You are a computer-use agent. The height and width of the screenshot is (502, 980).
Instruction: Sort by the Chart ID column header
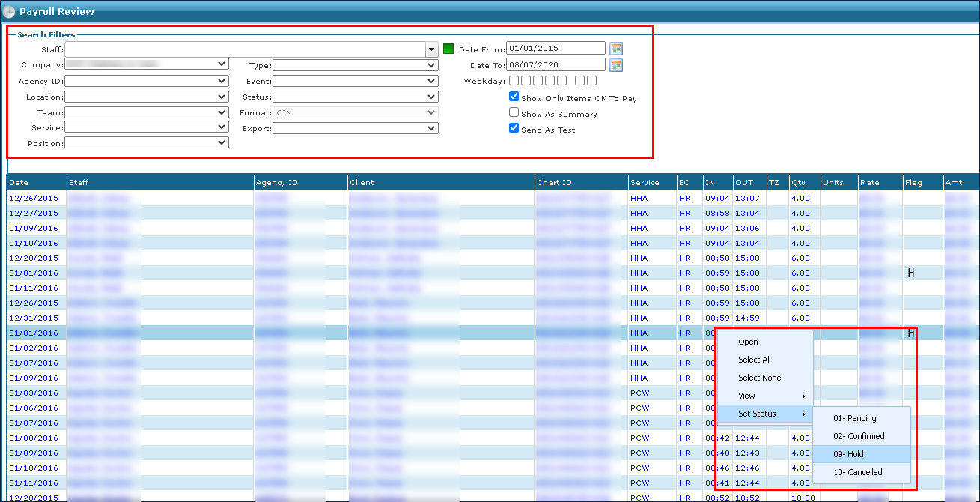point(554,182)
